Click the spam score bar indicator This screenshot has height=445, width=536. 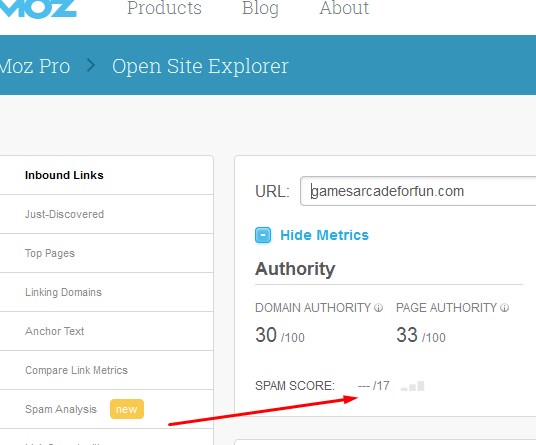[x=413, y=386]
